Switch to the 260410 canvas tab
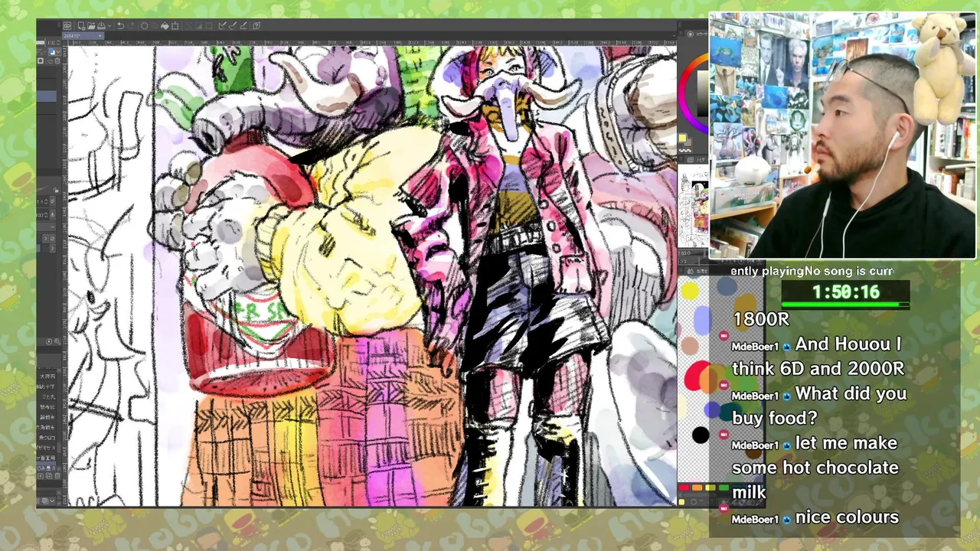 click(80, 36)
